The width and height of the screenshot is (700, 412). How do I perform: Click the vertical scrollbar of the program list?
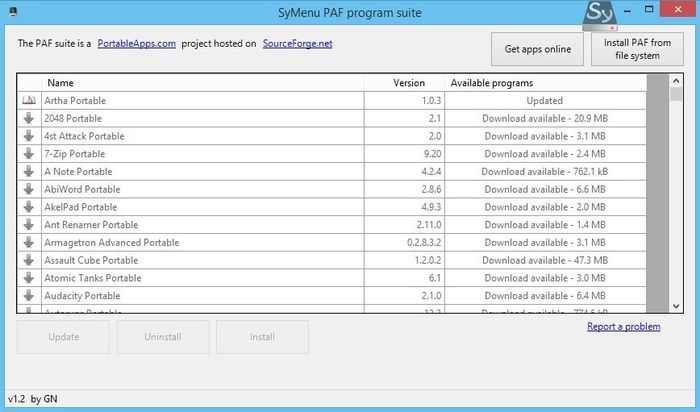point(657,200)
